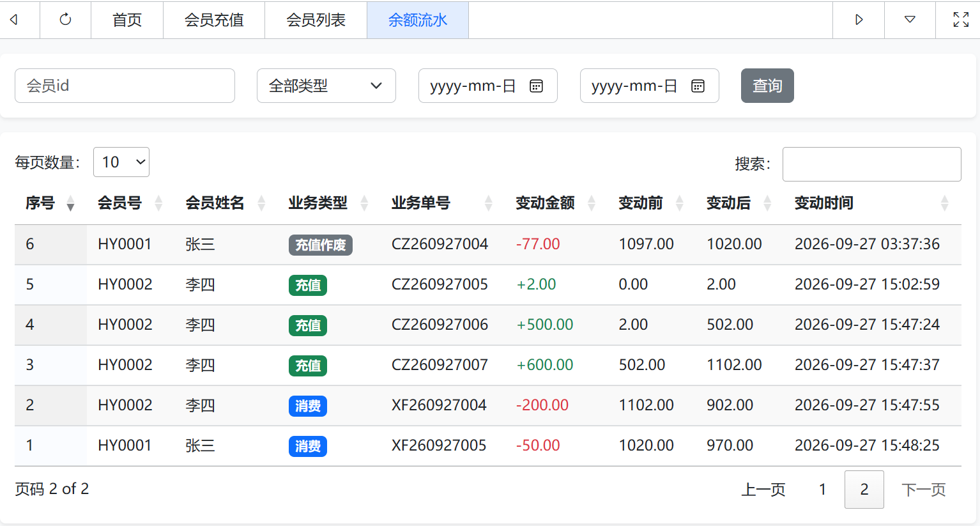Sort table by 变动时间 column
980x526 pixels.
coord(872,203)
